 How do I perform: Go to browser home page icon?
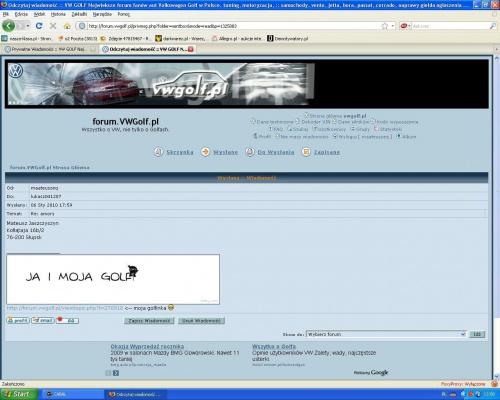click(67, 26)
